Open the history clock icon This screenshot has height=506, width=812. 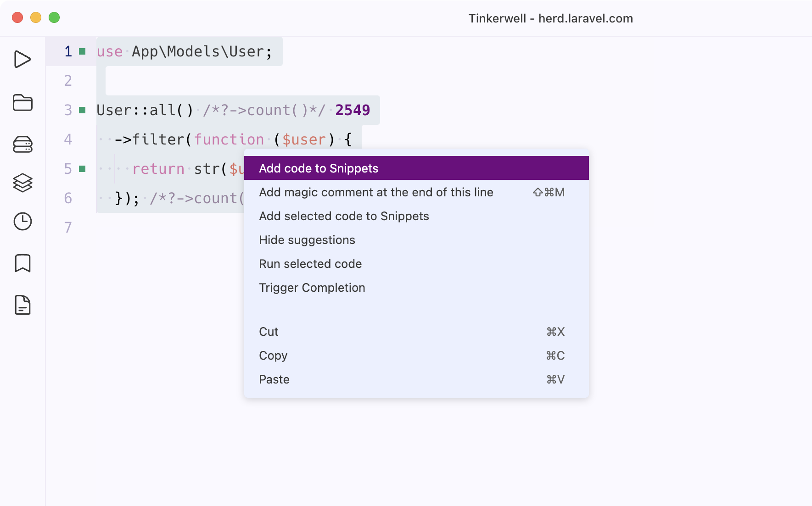pyautogui.click(x=22, y=222)
